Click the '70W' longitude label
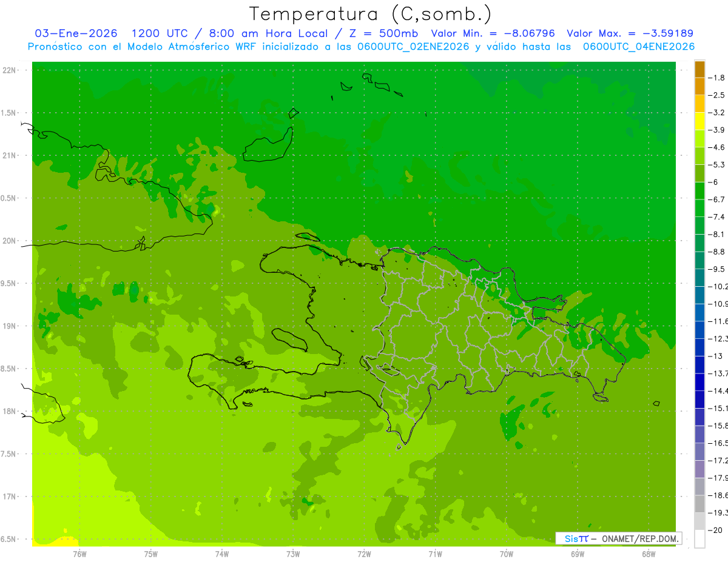 507,554
